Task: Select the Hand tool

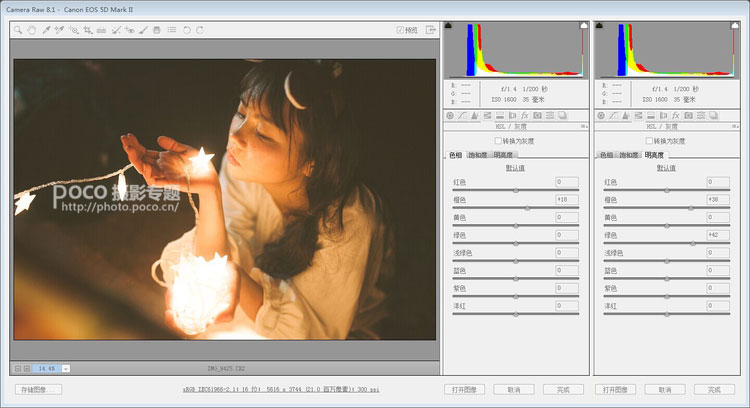Action: [x=32, y=30]
